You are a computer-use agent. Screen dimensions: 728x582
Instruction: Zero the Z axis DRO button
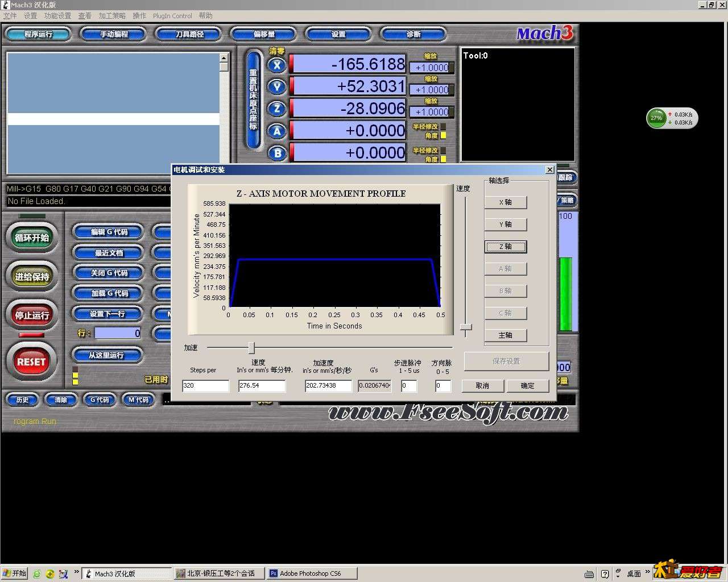277,109
